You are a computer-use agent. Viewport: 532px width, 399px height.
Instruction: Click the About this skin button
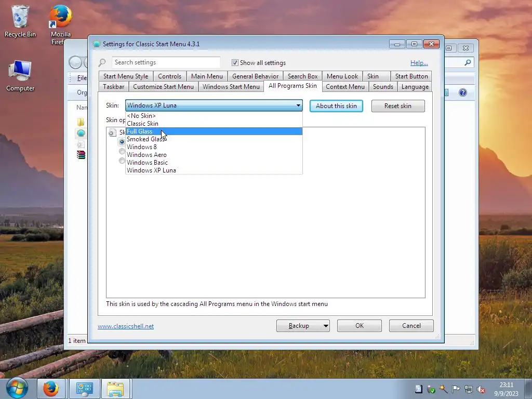336,106
